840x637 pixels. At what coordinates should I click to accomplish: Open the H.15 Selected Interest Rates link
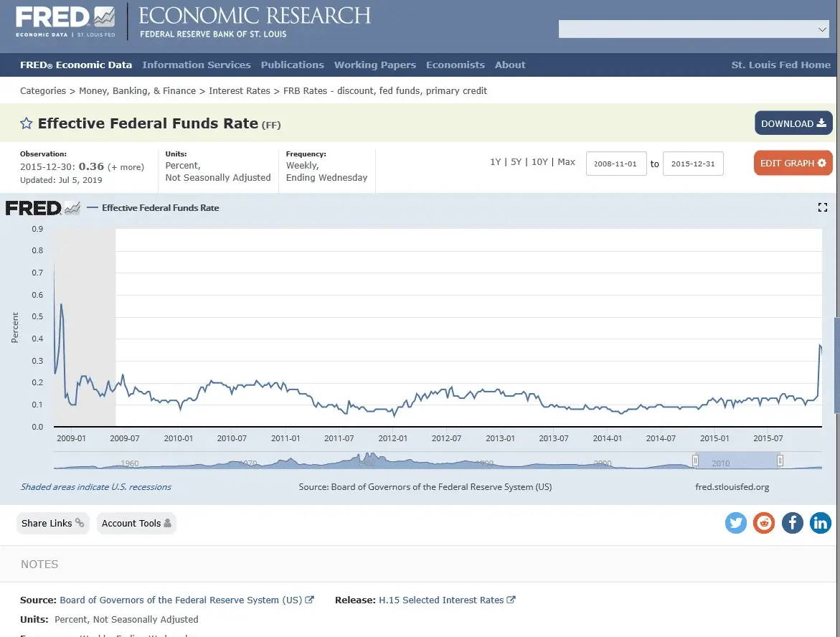440,600
